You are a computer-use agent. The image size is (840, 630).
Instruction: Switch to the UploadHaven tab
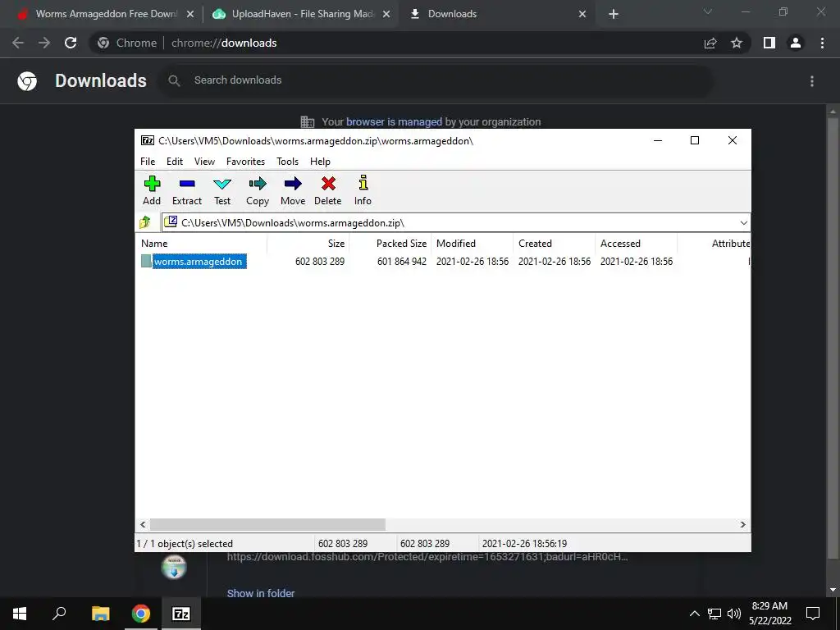(303, 14)
